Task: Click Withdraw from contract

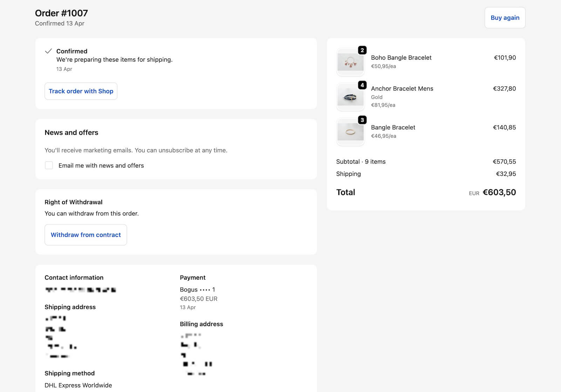Action: [86, 235]
